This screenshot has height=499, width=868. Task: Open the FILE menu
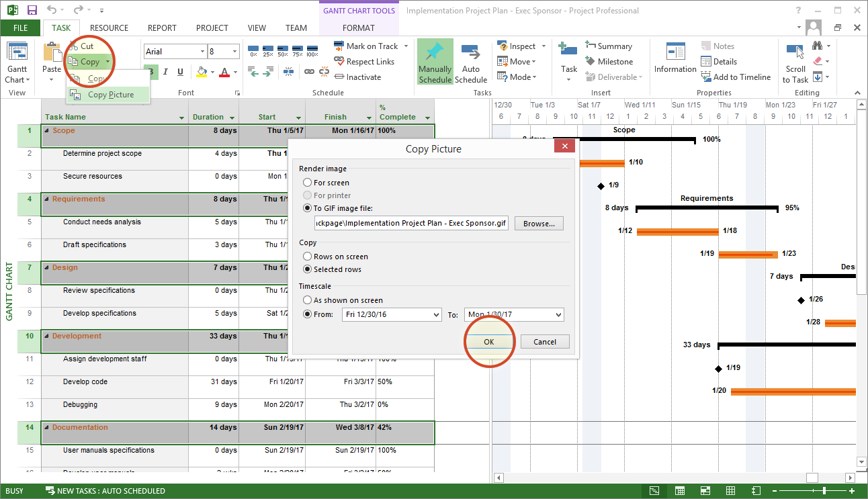click(20, 28)
